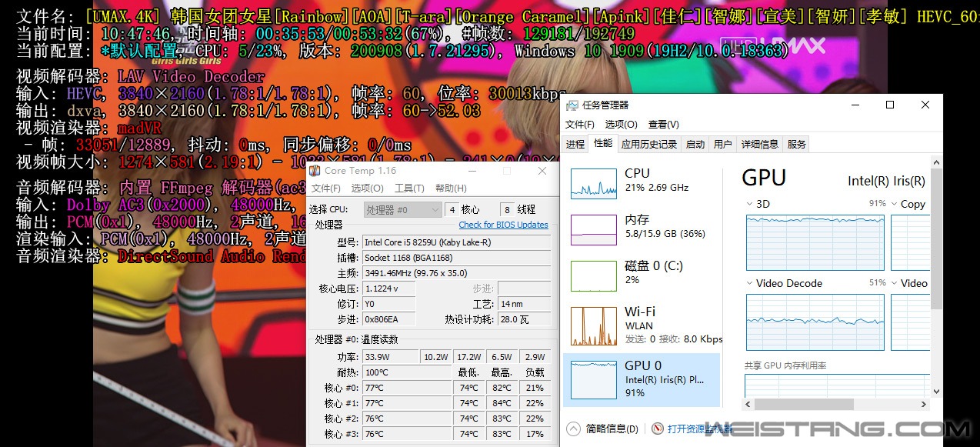Image resolution: width=980 pixels, height=447 pixels.
Task: Click the GPU heading in Task Manager
Action: 764,178
